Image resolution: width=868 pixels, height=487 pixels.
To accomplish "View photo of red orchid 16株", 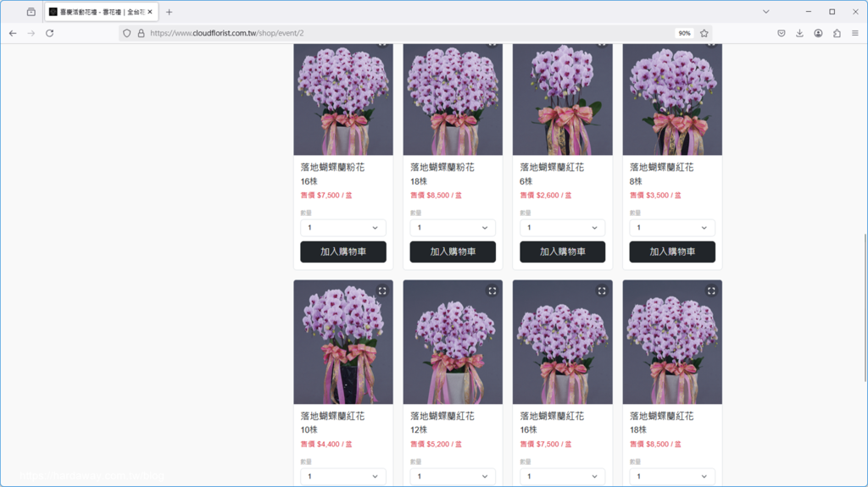I will click(563, 342).
